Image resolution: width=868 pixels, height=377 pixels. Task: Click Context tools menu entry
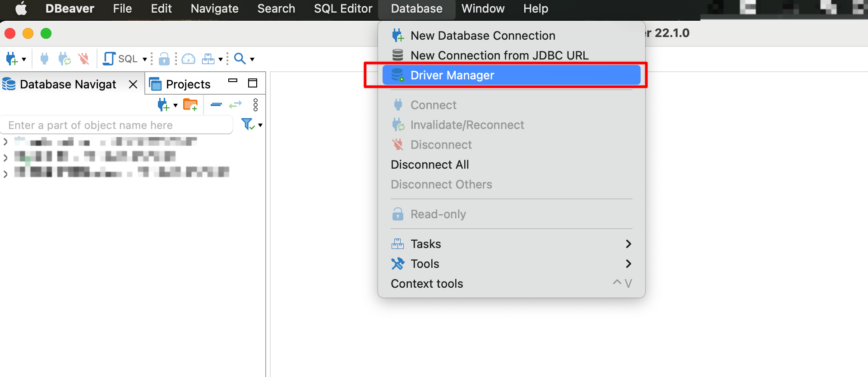(511, 284)
